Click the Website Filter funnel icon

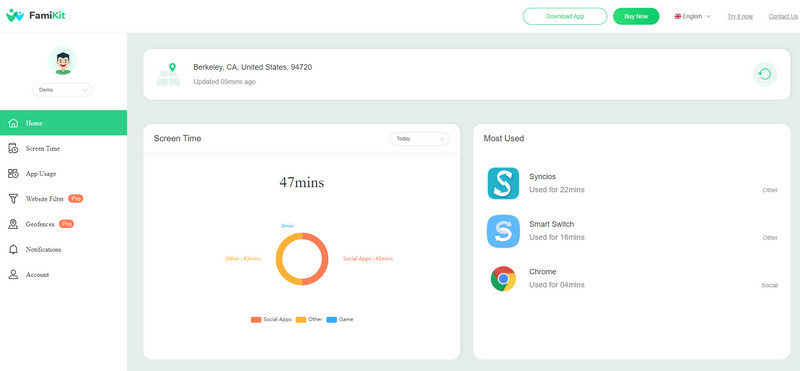point(13,199)
